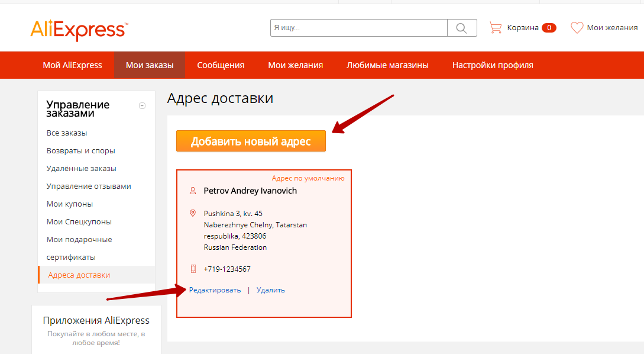Open Удалённые заказы in the sidebar

pos(82,168)
